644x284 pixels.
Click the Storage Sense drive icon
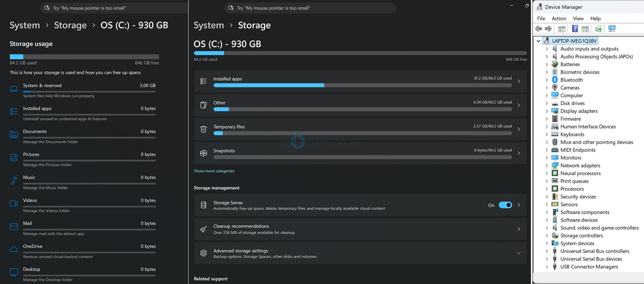[x=203, y=205]
